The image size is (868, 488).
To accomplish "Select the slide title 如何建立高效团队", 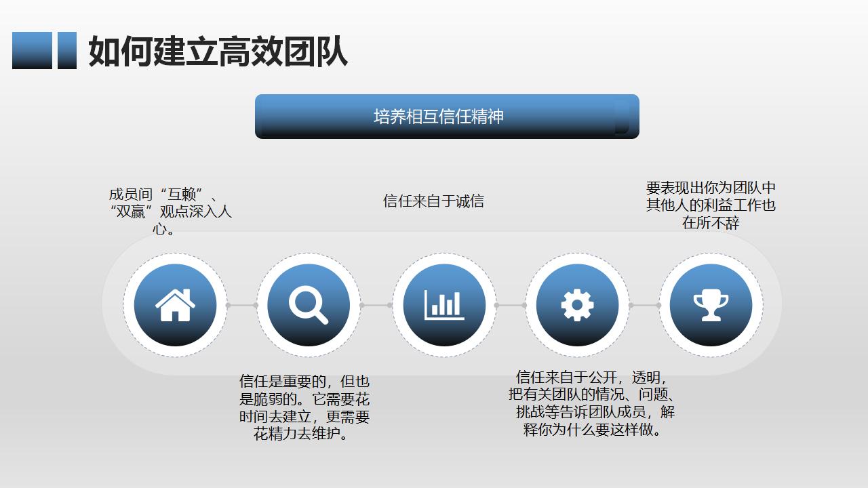I will click(x=218, y=51).
